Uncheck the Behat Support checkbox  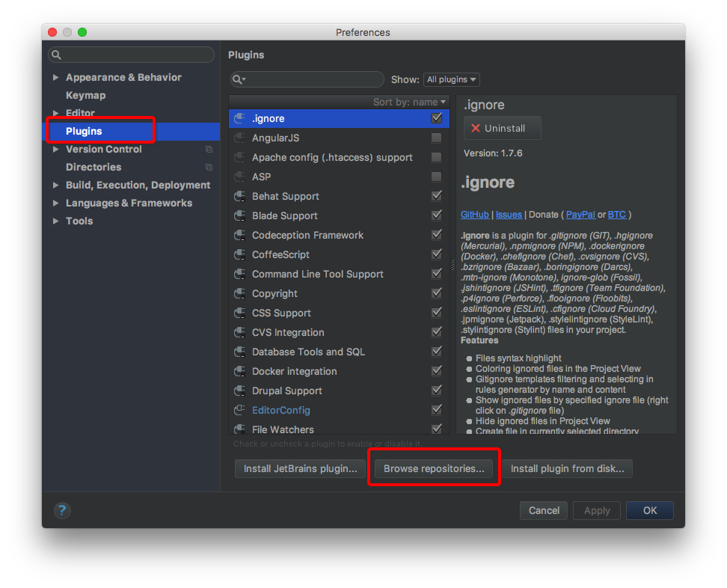click(x=436, y=196)
